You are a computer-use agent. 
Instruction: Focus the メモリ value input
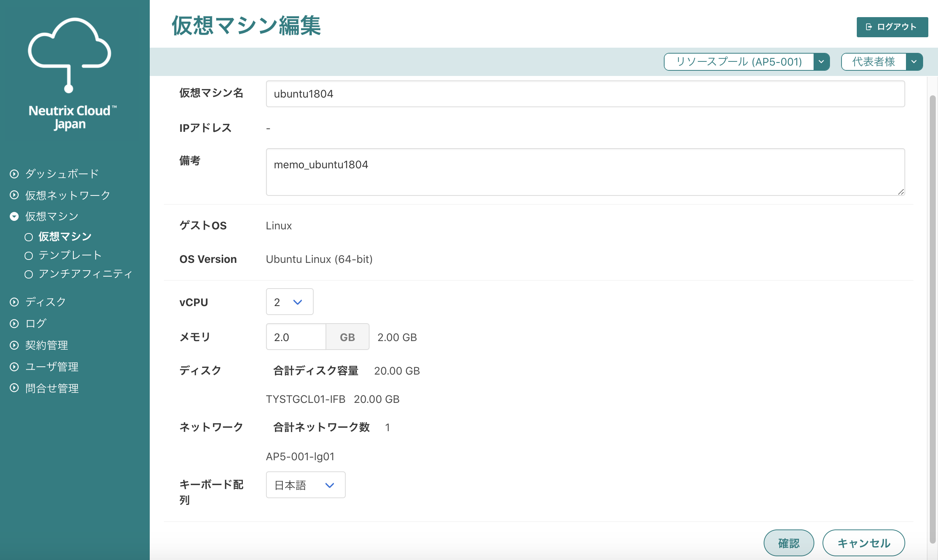[296, 337]
